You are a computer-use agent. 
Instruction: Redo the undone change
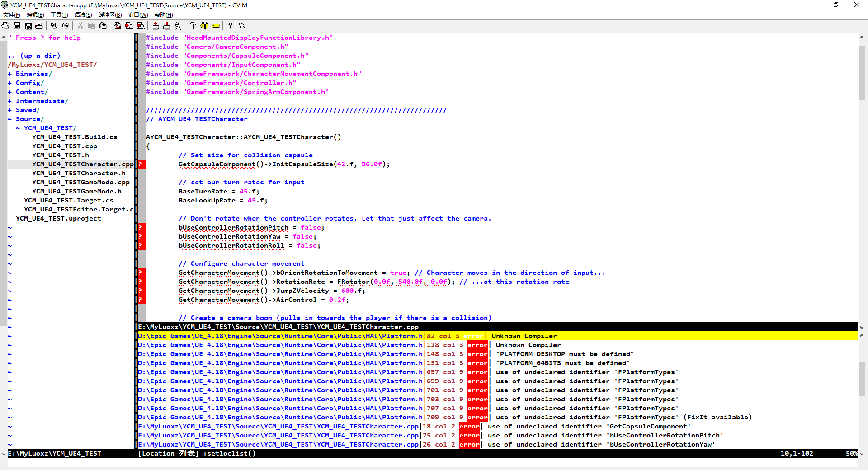(x=65, y=26)
